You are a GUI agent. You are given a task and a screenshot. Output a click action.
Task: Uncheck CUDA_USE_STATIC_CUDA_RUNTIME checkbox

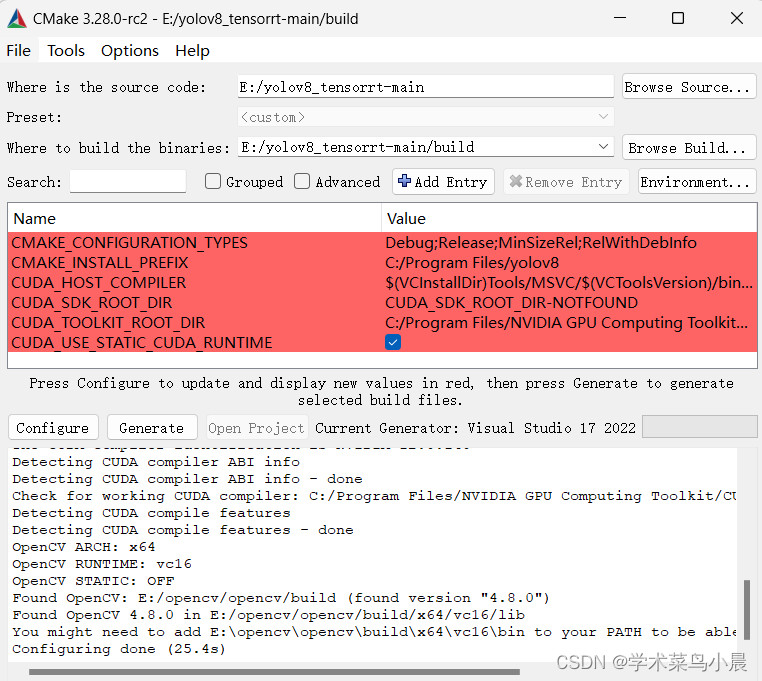(393, 342)
